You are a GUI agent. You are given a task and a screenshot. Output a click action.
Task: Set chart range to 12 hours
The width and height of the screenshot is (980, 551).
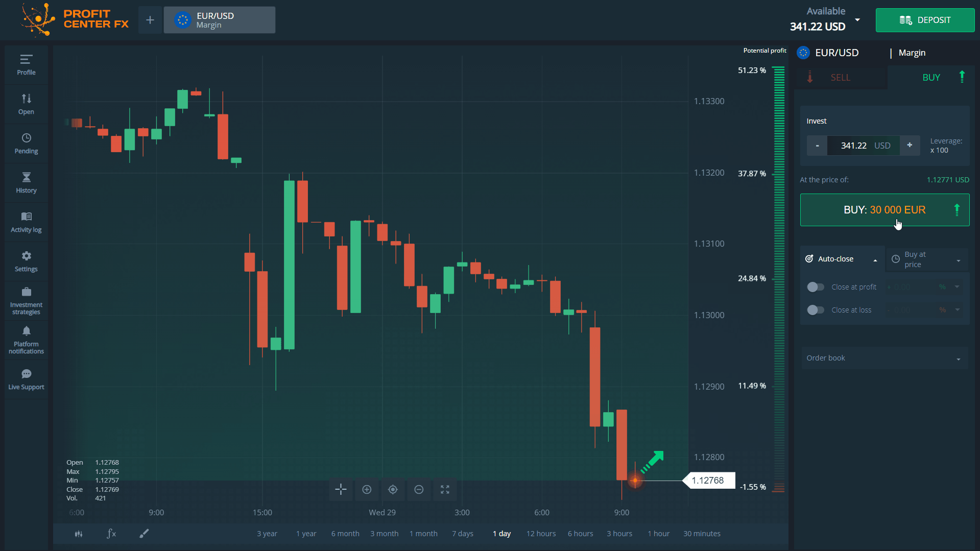pos(541,534)
